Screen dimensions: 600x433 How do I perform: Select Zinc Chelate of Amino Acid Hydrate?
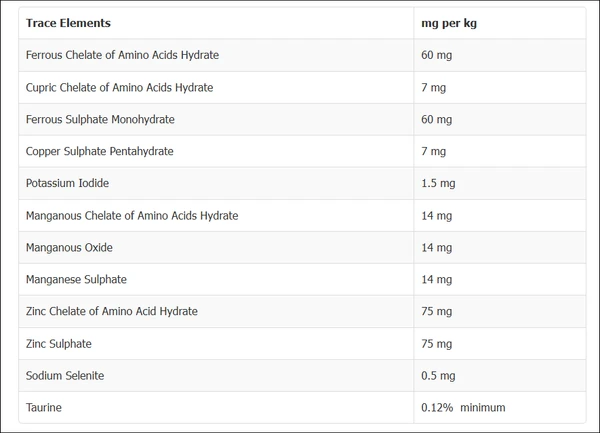point(112,311)
